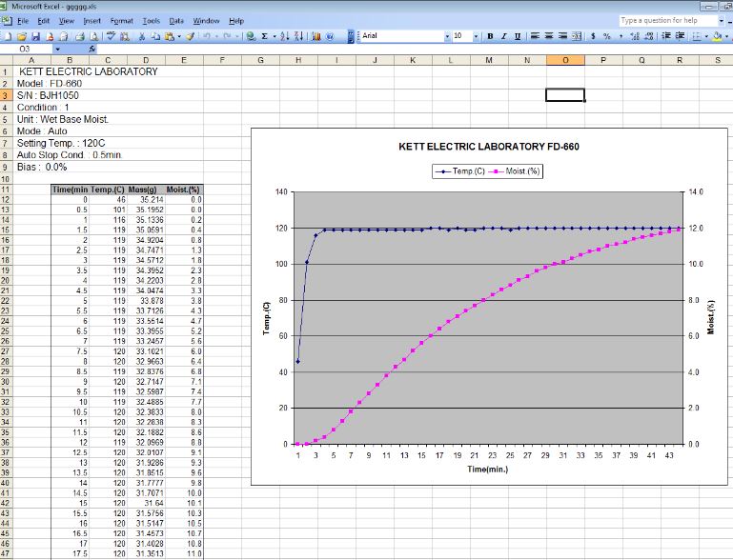Click the Save icon in the toolbar
Screen dimensions: 733x560
(x=35, y=35)
